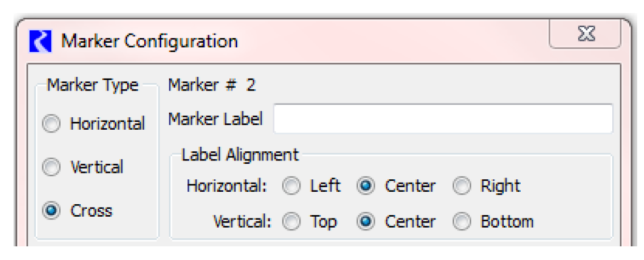The height and width of the screenshot is (260, 644).
Task: Select Horizontal marker type
Action: pos(52,125)
